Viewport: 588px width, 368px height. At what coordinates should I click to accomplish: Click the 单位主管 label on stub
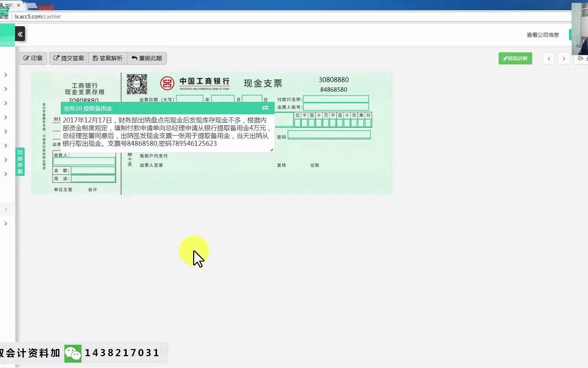tap(63, 189)
